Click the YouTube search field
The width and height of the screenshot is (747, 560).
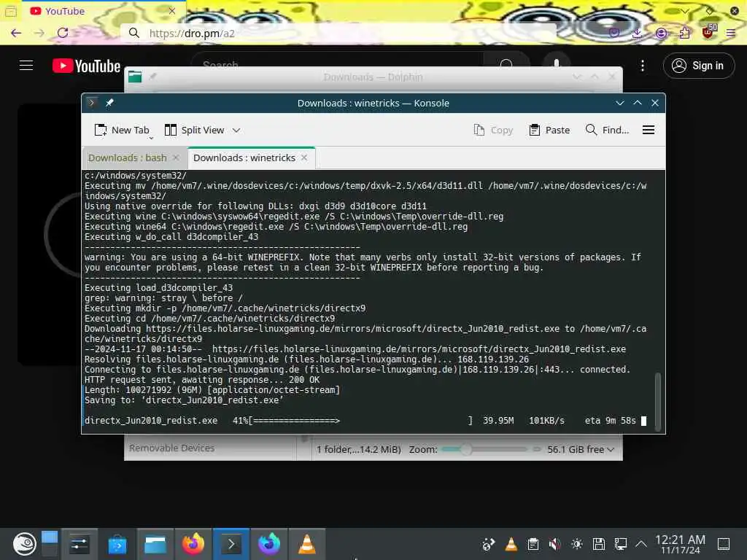pos(337,63)
